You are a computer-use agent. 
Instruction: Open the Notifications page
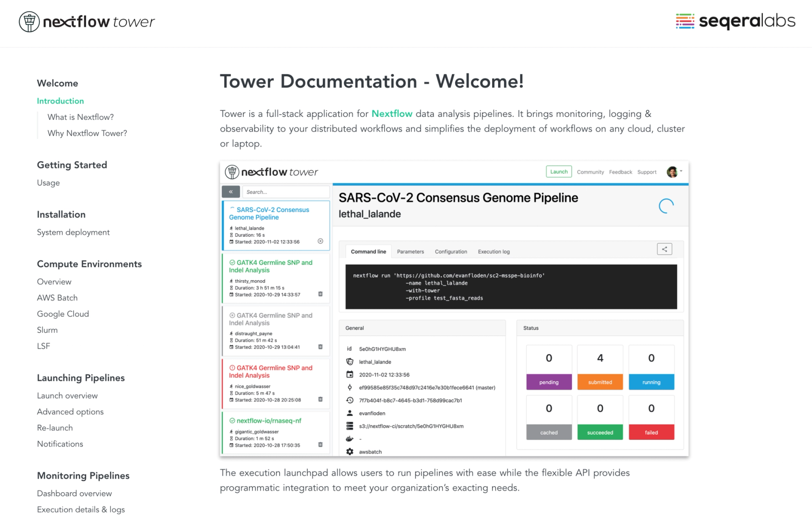point(60,444)
